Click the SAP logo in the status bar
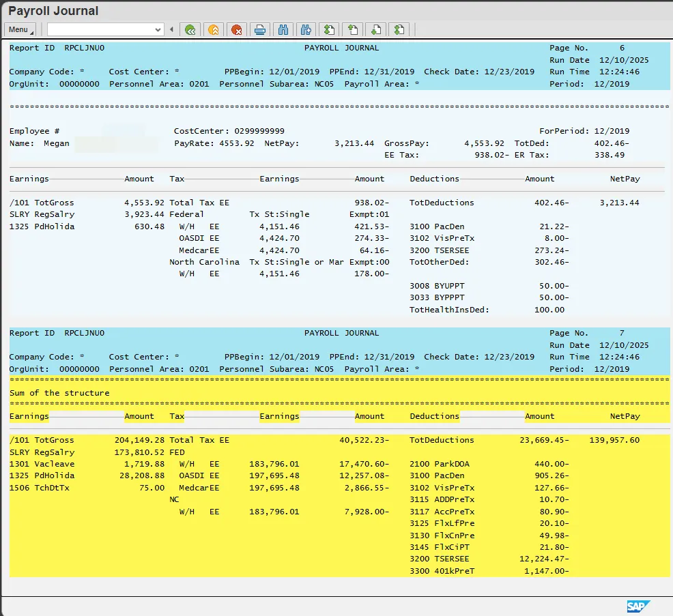 (638, 606)
